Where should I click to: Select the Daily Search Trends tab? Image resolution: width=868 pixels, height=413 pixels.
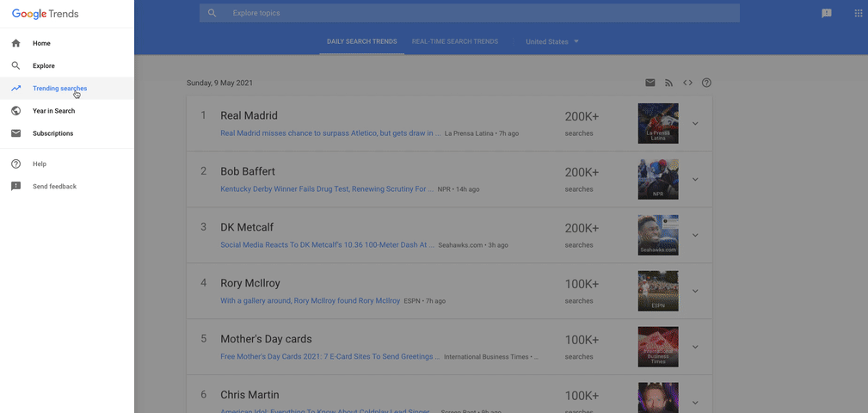361,41
